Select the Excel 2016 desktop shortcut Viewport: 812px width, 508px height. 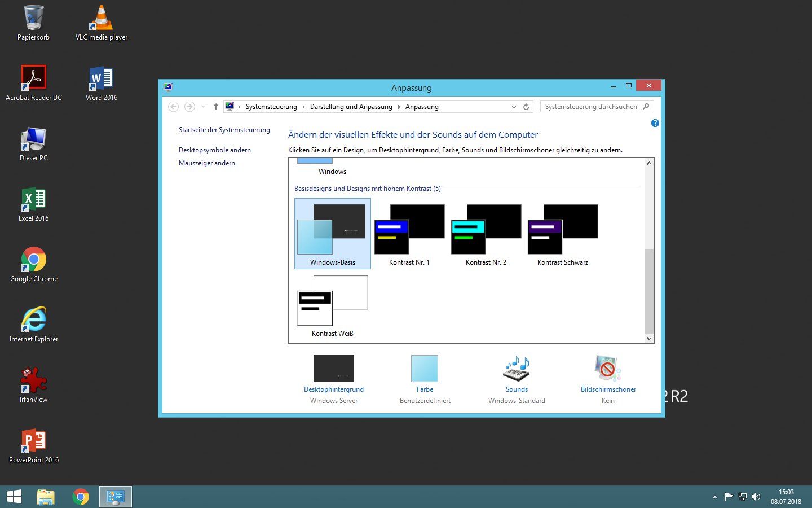[34, 204]
